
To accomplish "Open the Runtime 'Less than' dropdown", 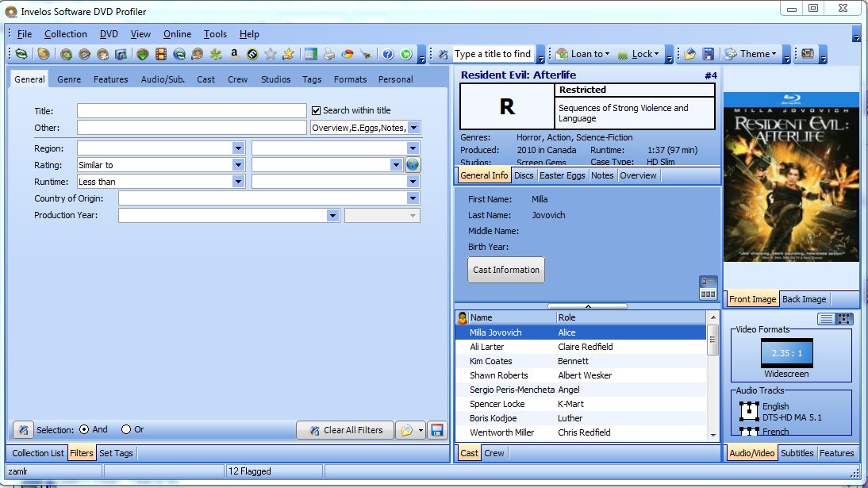I will coord(238,182).
